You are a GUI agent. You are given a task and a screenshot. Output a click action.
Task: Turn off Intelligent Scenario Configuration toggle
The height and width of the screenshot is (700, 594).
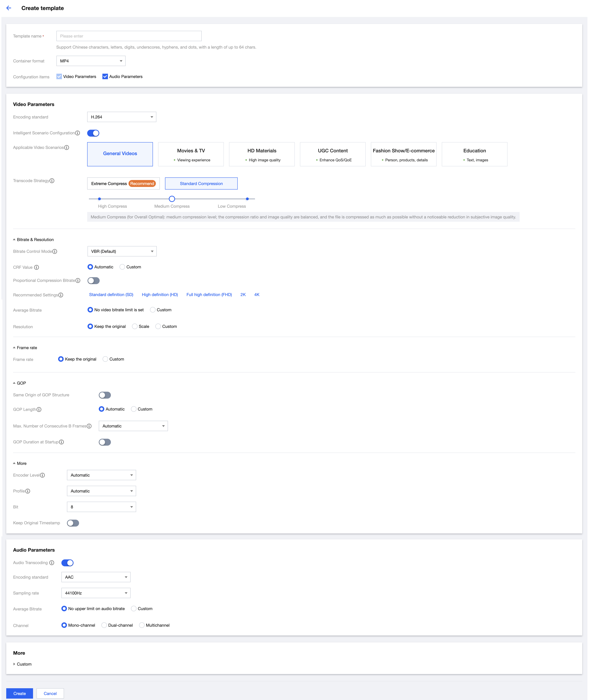(x=93, y=133)
